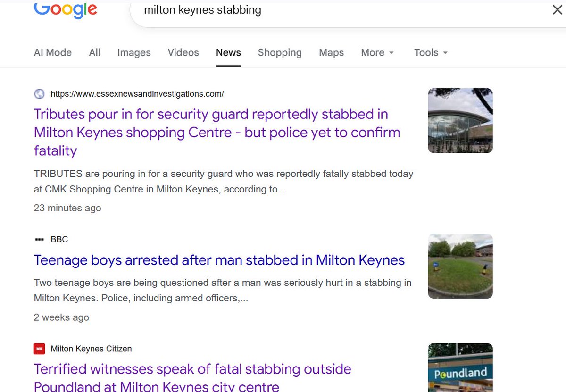Open the Terrified witnesses speak of fatal stabbing headline
The width and height of the screenshot is (566, 392).
(x=192, y=378)
